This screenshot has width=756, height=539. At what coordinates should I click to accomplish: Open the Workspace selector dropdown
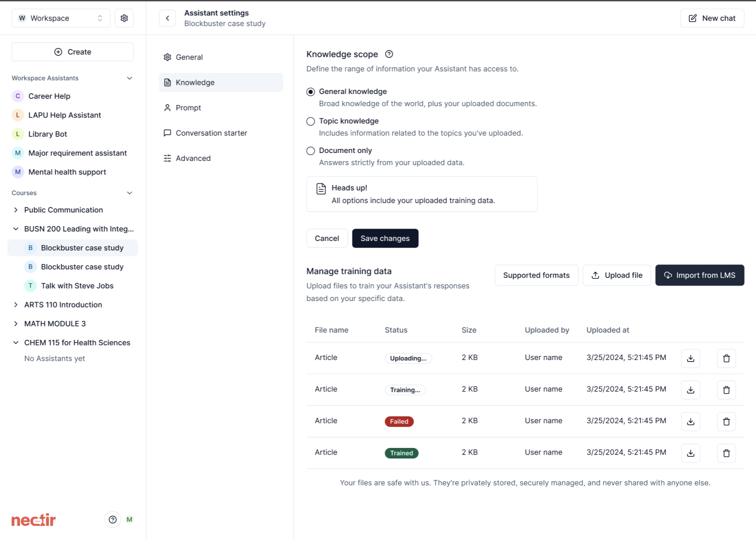61,18
